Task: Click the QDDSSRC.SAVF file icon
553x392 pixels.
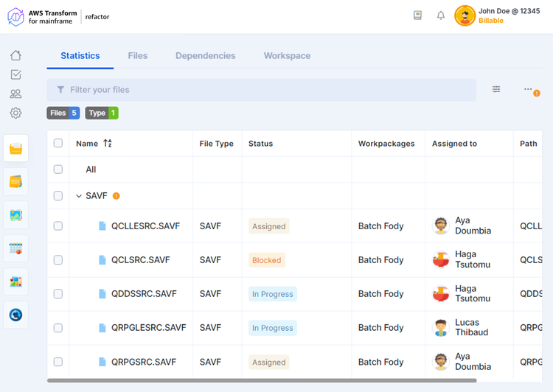Action: click(102, 294)
